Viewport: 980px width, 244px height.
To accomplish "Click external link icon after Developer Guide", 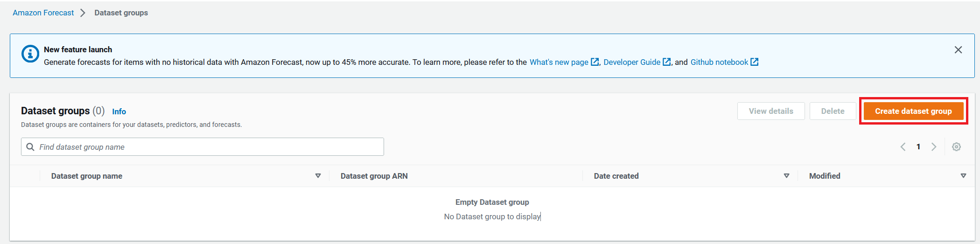I will click(667, 62).
